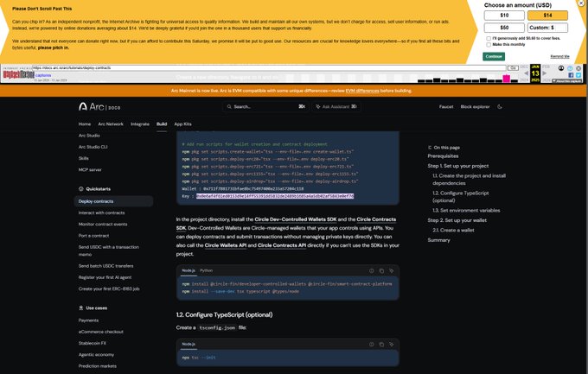The width and height of the screenshot is (588, 374).
Task: Click the search magnifier icon
Action: pyautogui.click(x=229, y=107)
